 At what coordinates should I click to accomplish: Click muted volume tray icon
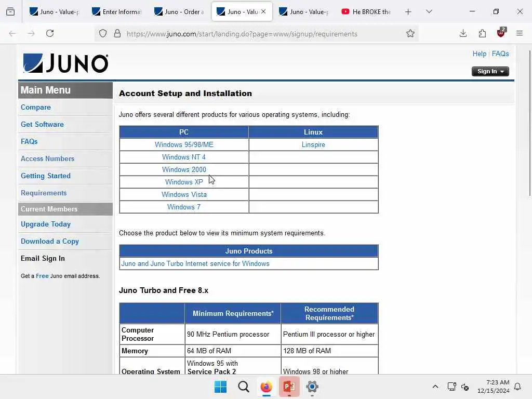465,387
